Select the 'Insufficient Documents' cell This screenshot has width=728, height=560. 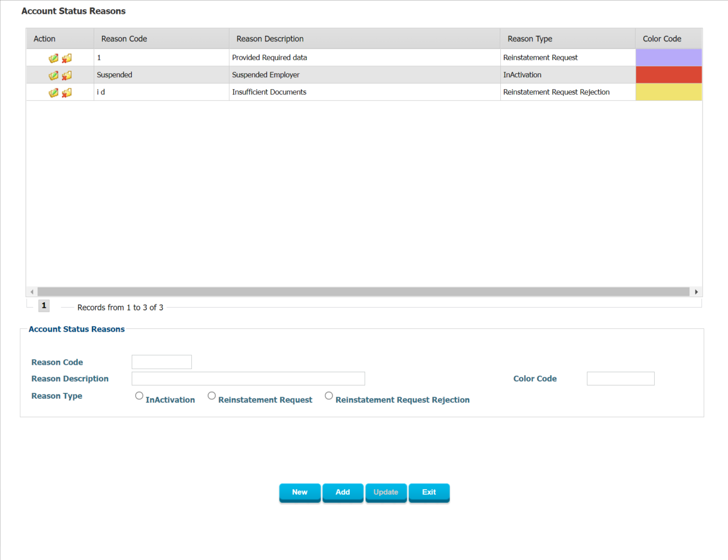click(x=365, y=92)
